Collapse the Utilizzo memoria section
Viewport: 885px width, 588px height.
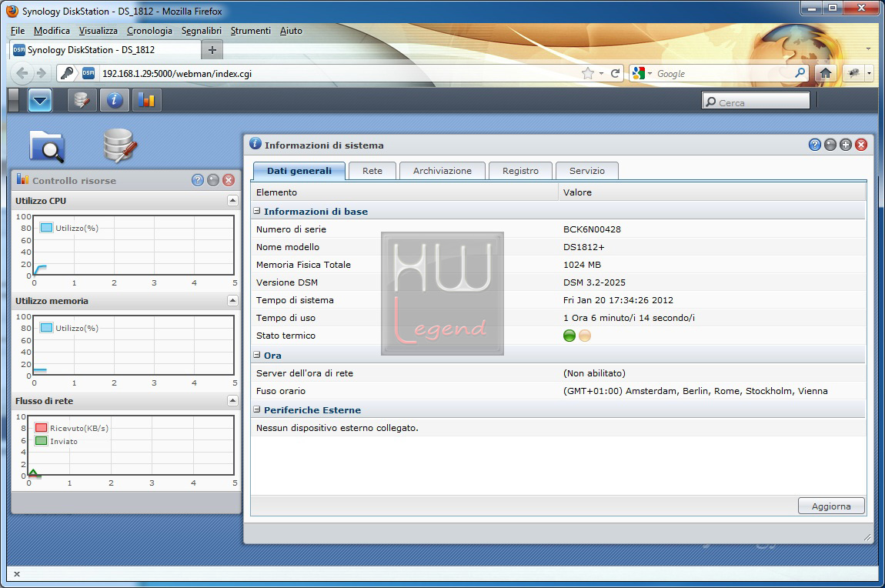[232, 300]
